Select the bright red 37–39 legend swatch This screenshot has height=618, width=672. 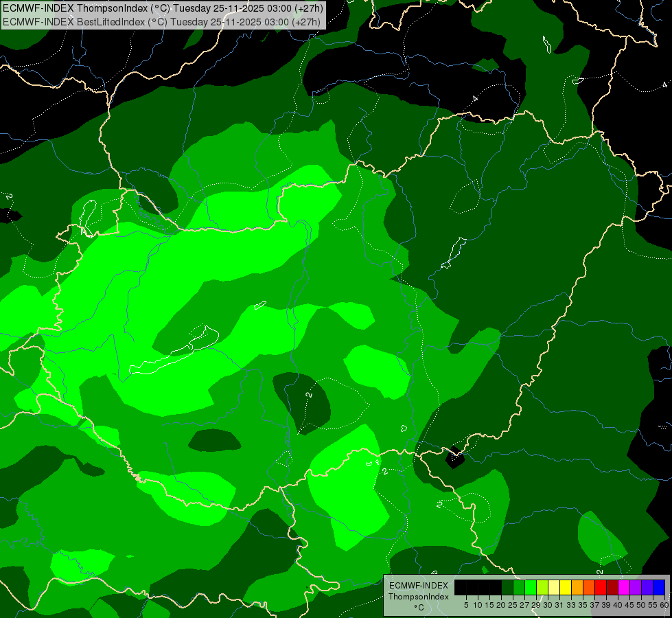coord(601,587)
